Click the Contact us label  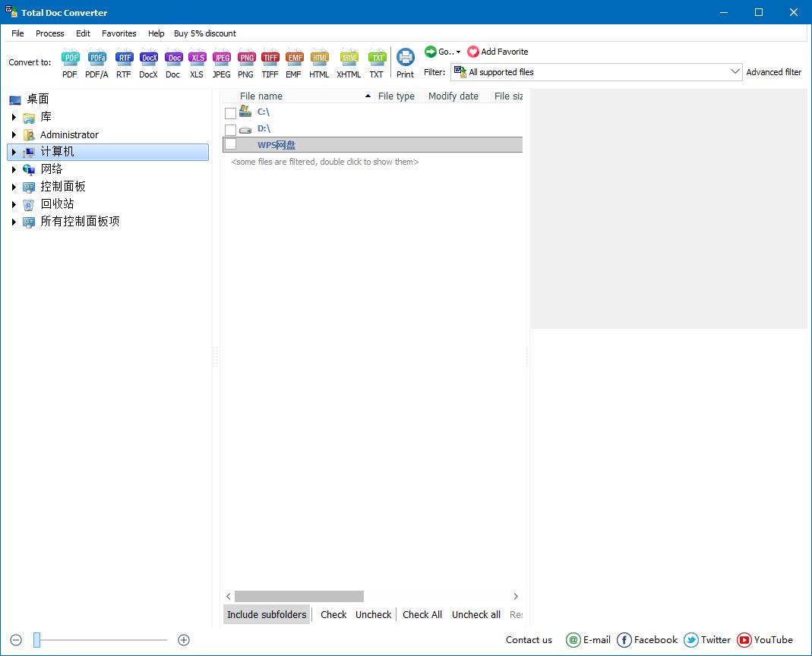529,640
